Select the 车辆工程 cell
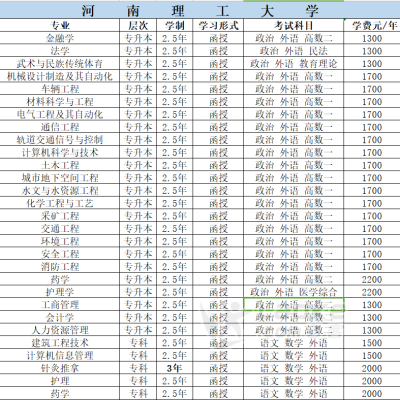The height and width of the screenshot is (400, 400). click(x=60, y=89)
